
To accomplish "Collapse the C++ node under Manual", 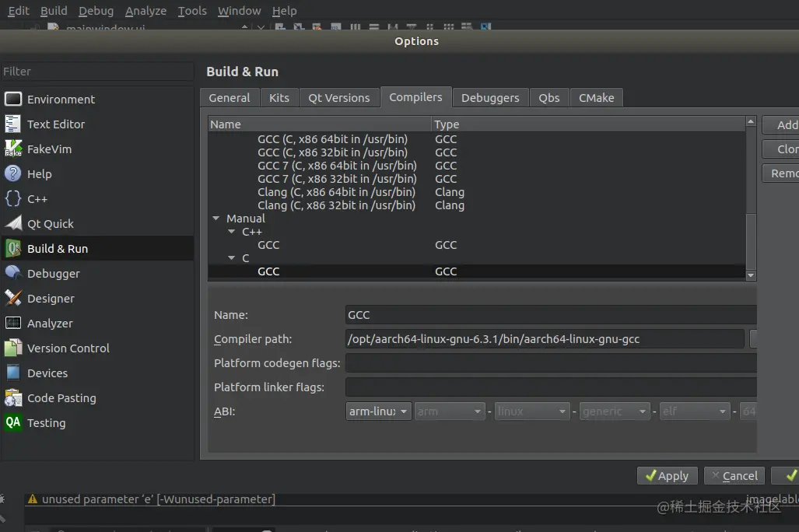I will click(x=232, y=231).
